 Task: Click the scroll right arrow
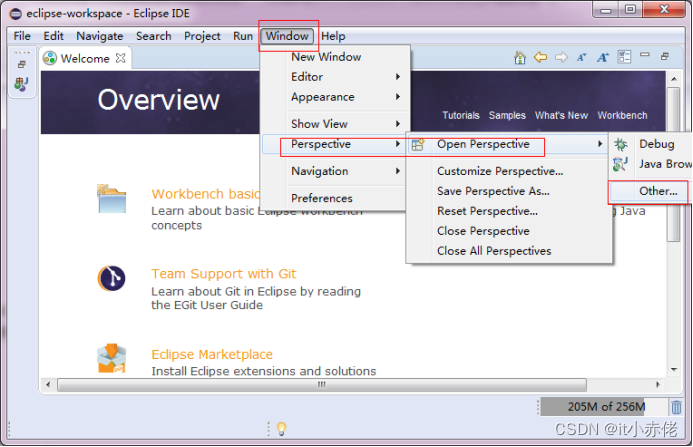coord(658,385)
